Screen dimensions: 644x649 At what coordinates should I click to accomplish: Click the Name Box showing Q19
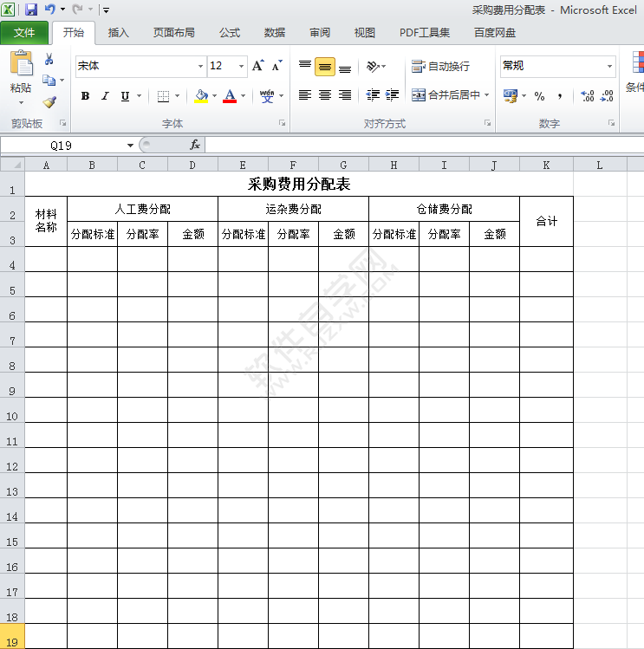click(x=62, y=146)
